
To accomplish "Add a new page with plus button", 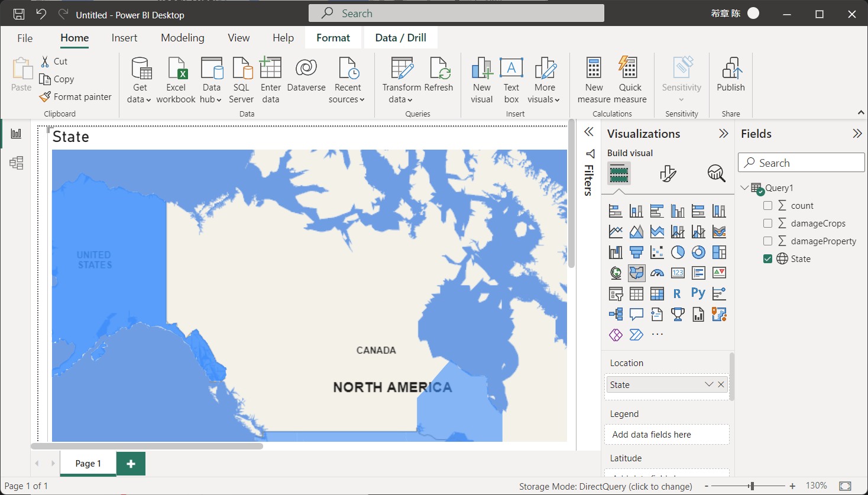I will click(x=131, y=464).
